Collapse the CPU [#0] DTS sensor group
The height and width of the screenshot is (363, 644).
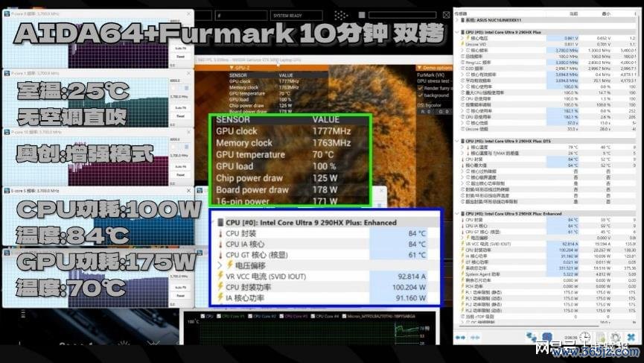point(457,141)
